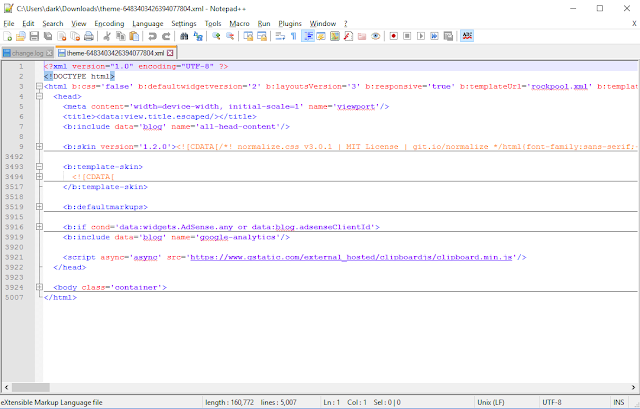The width and height of the screenshot is (640, 409).
Task: Collapse the head fold marker on line 4
Action: 39,97
